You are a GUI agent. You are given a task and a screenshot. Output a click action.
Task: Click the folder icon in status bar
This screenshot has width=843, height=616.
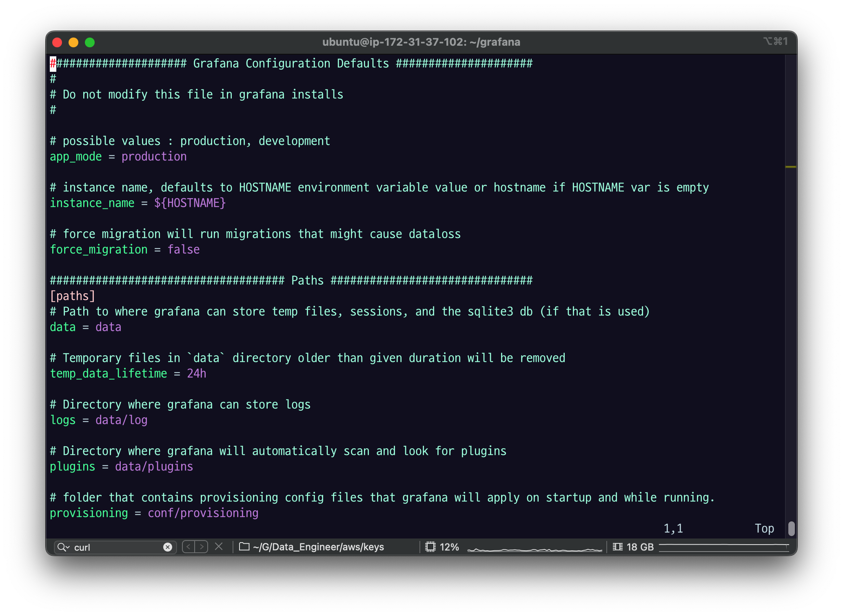point(244,547)
